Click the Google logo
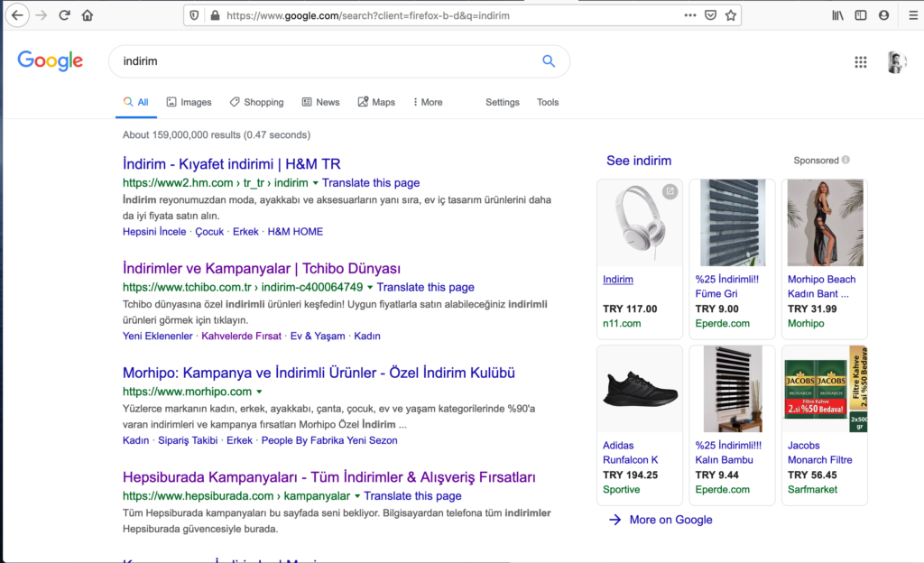The width and height of the screenshot is (924, 563). tap(51, 60)
